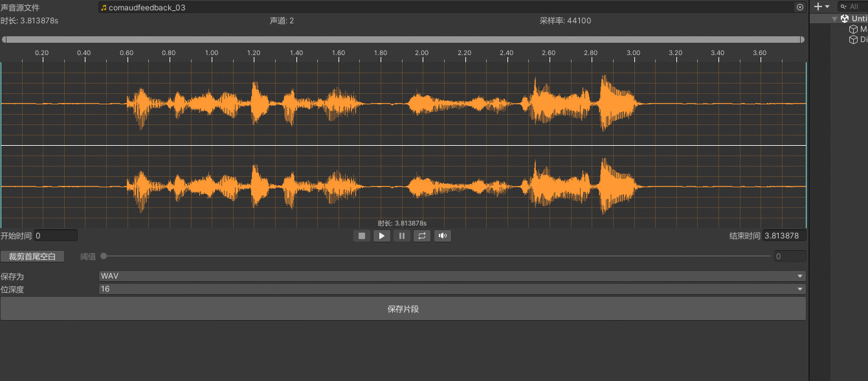868x381 pixels.
Task: Click the Hierarchy search field labeled All
Action: [852, 6]
